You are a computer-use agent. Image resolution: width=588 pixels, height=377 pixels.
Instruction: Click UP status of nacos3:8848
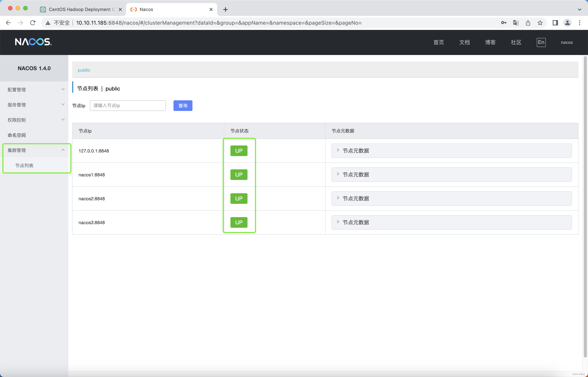click(x=239, y=222)
